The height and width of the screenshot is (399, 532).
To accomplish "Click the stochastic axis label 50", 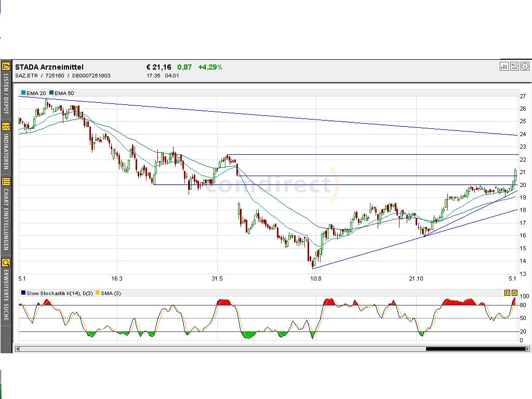I will 523,318.
